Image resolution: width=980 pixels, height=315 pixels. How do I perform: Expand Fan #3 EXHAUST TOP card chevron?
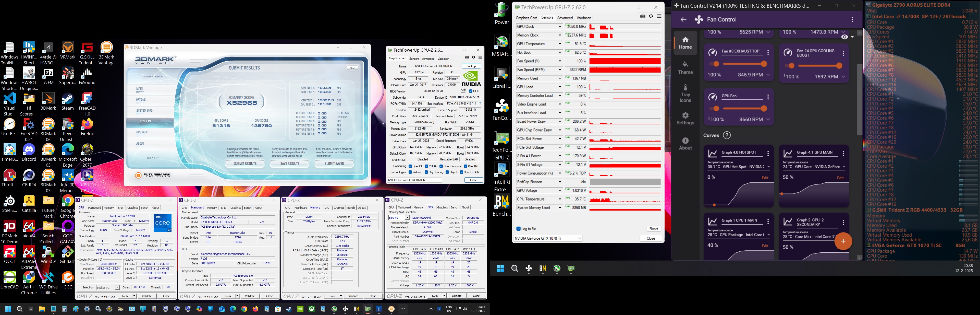coord(768,75)
